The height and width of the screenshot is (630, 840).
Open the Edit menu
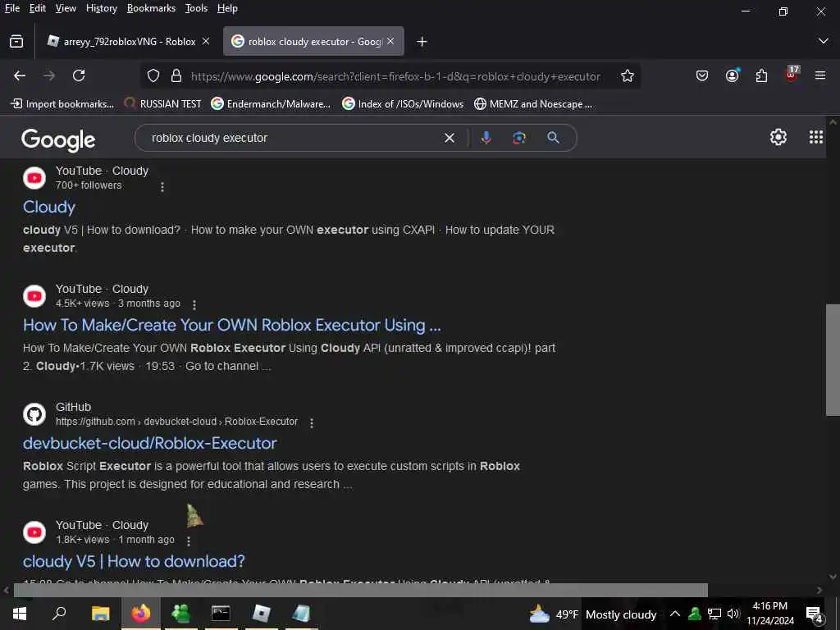pos(38,8)
